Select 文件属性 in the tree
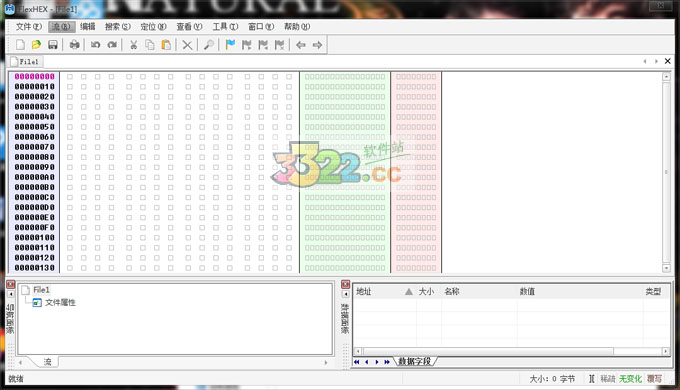This screenshot has width=680, height=390. [60, 302]
